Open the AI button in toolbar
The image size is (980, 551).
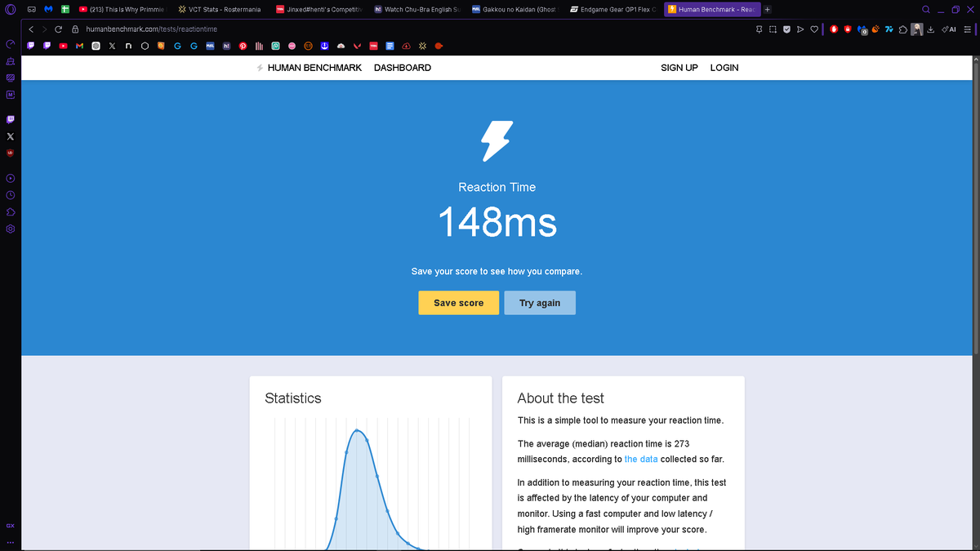point(948,29)
